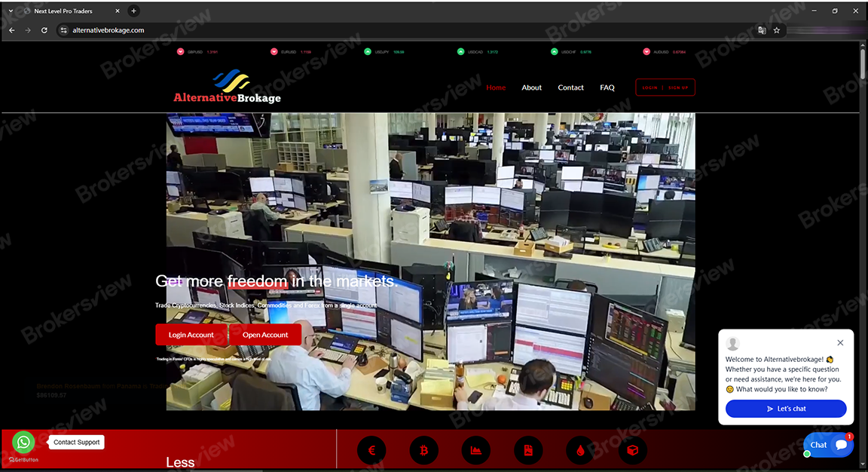The height and width of the screenshot is (472, 868).
Task: Click the document file icon in bottom bar
Action: point(528,450)
